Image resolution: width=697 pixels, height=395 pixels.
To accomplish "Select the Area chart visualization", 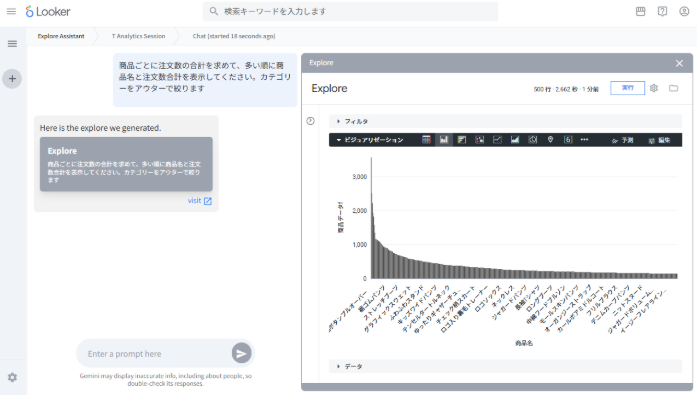I will (x=515, y=140).
